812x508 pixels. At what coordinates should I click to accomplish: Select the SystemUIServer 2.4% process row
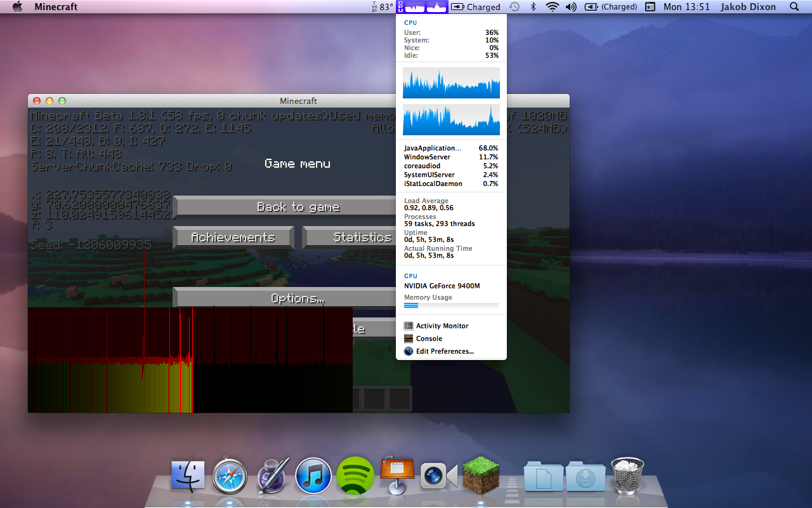point(451,175)
